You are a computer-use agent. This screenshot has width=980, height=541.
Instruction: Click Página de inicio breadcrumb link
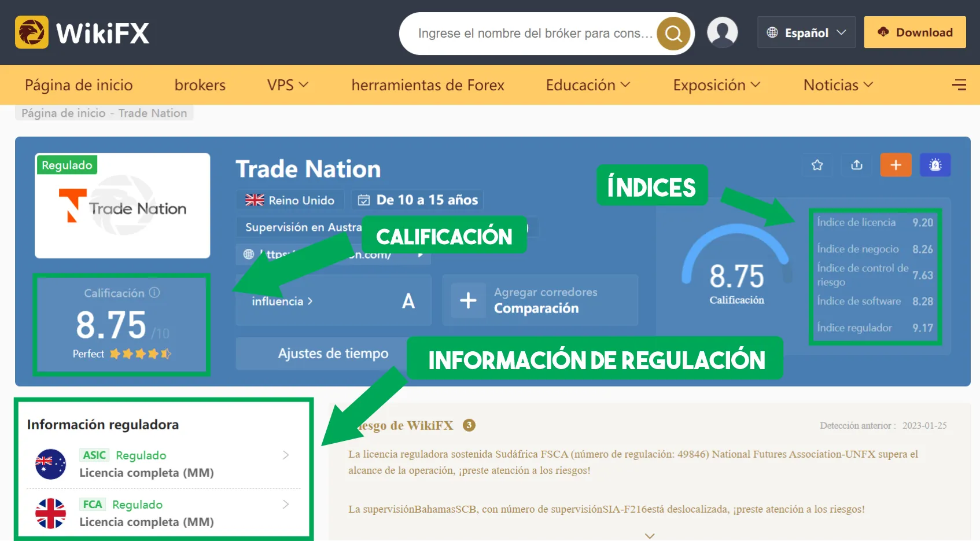tap(64, 113)
